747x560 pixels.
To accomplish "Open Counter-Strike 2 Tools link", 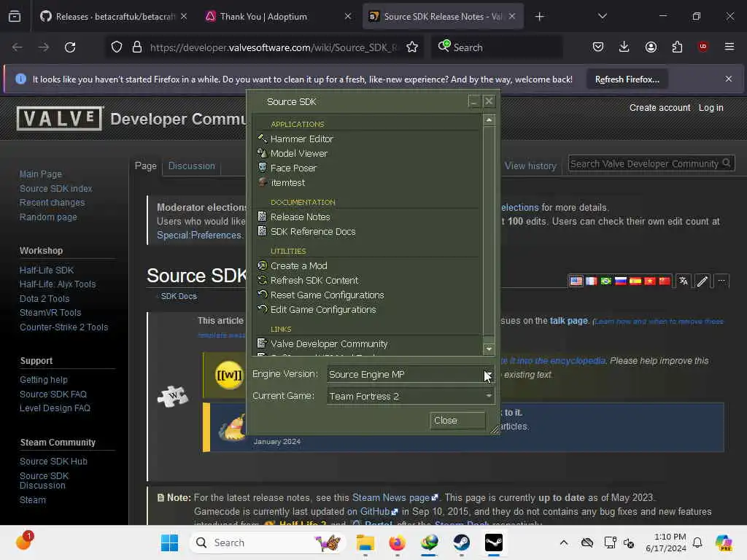I will click(64, 327).
